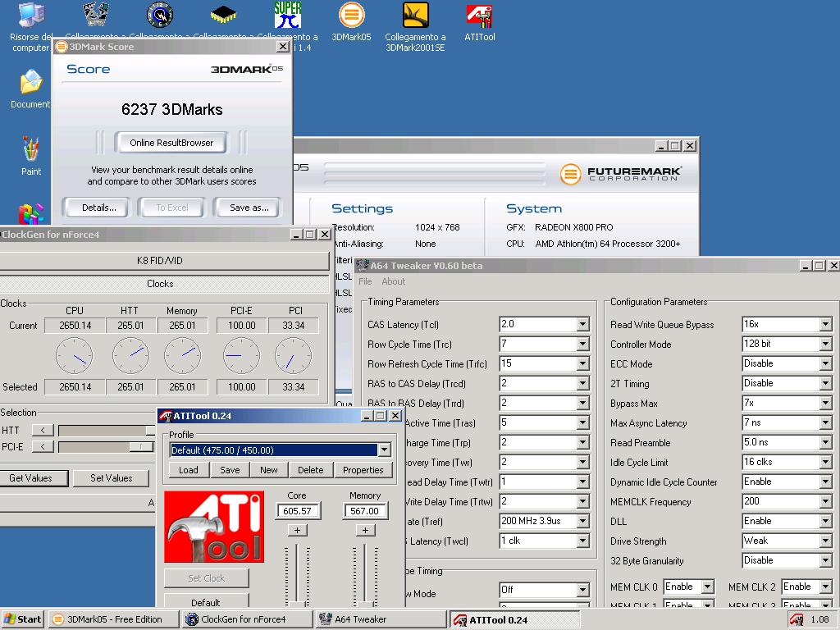
Task: Increase Core clock with the plus button
Action: (297, 531)
